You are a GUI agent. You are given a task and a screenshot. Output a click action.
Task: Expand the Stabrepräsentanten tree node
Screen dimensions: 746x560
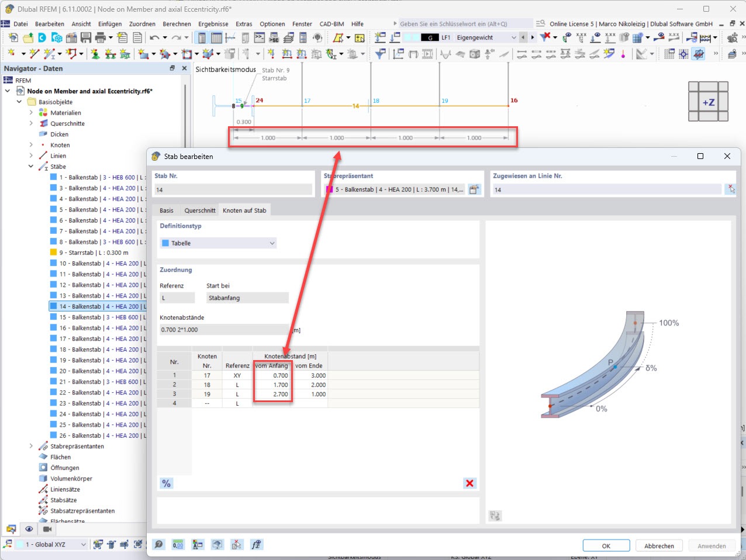(x=31, y=446)
